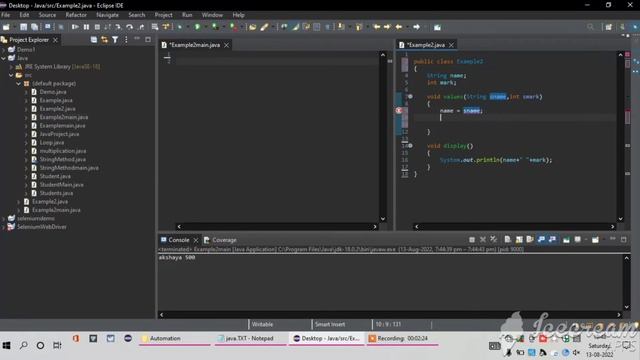
Task: Click the Recording taskbar button
Action: 402,338
